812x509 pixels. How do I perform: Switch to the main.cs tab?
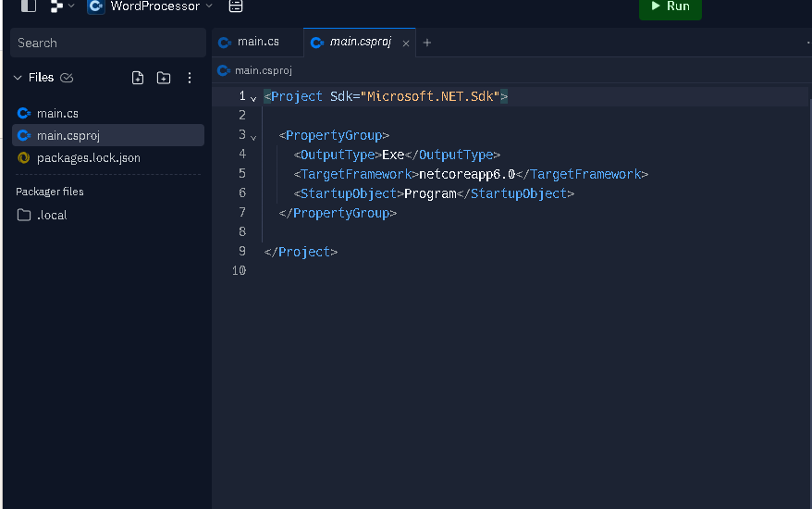257,42
